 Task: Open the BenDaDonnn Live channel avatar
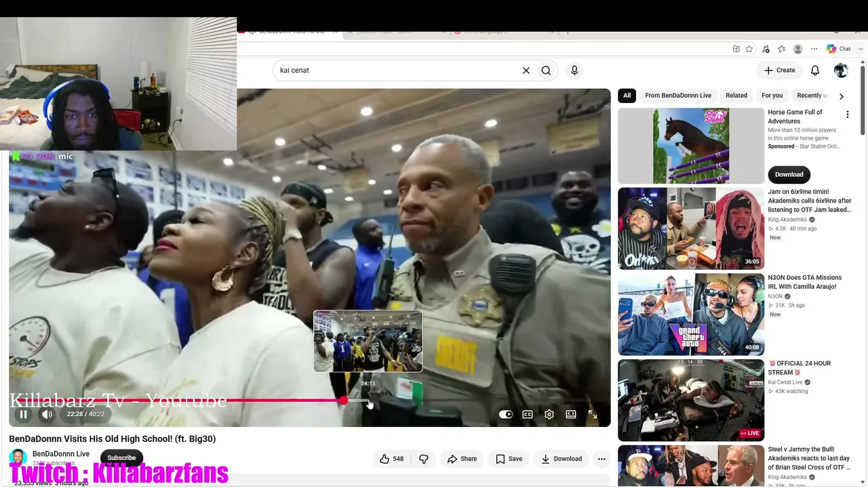(18, 457)
